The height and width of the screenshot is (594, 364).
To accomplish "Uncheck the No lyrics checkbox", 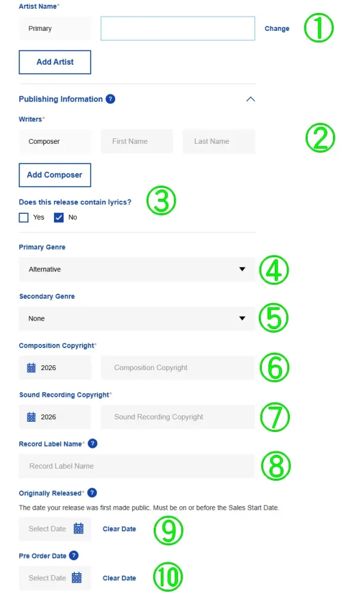I will (x=59, y=217).
